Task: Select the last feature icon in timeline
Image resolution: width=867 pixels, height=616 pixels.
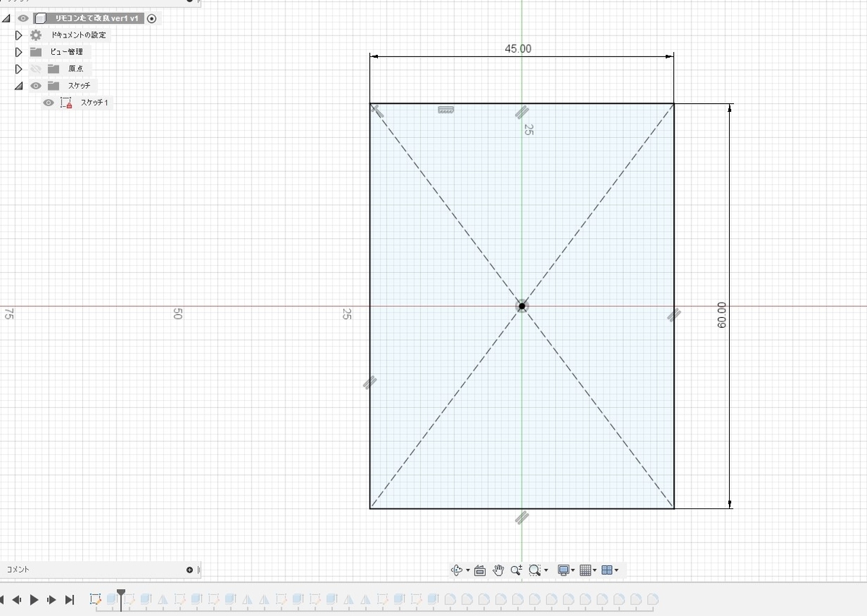Action: (653, 599)
